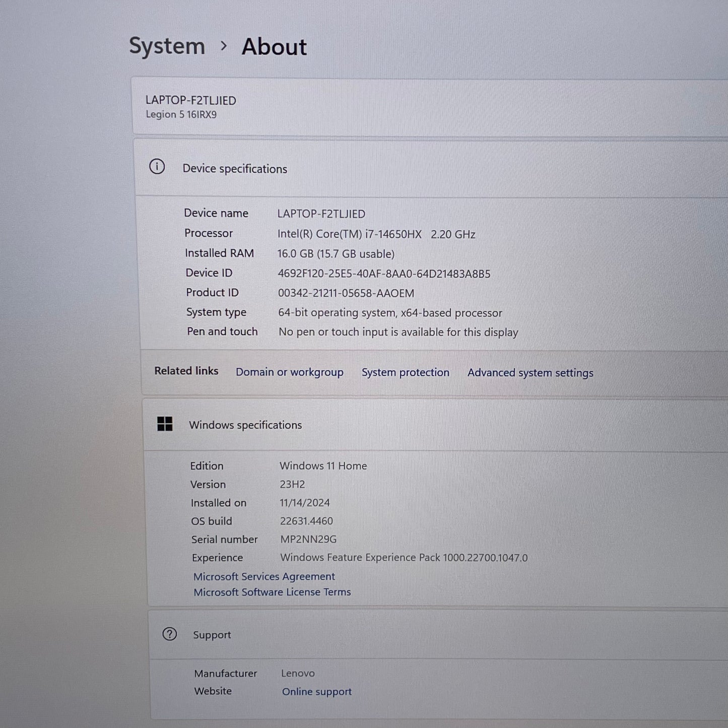Click the Manufacturer label

point(226,673)
